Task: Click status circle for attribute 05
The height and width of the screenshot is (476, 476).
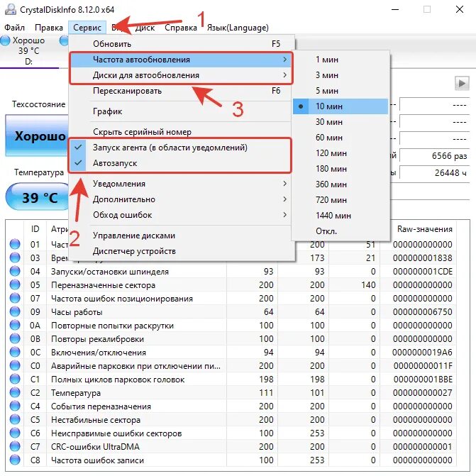Action: pos(15,284)
